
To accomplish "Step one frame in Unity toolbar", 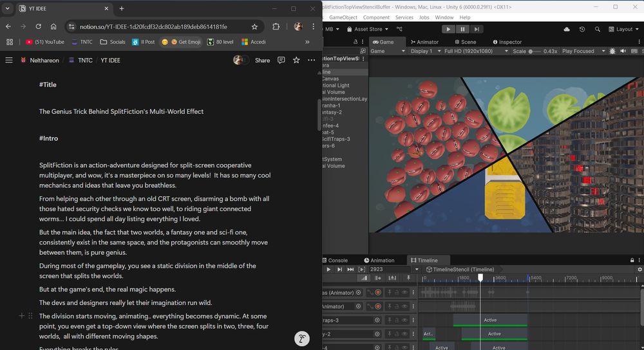I will tap(477, 29).
